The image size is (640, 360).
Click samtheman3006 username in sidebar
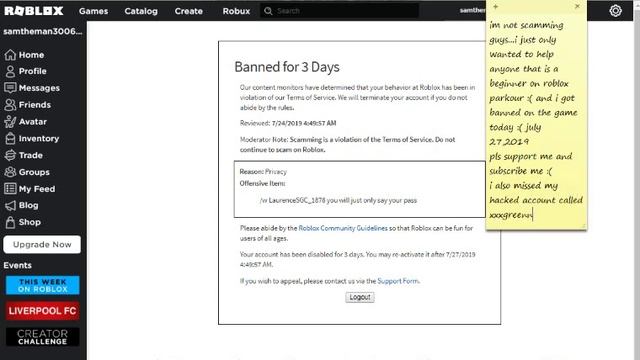pyautogui.click(x=42, y=31)
